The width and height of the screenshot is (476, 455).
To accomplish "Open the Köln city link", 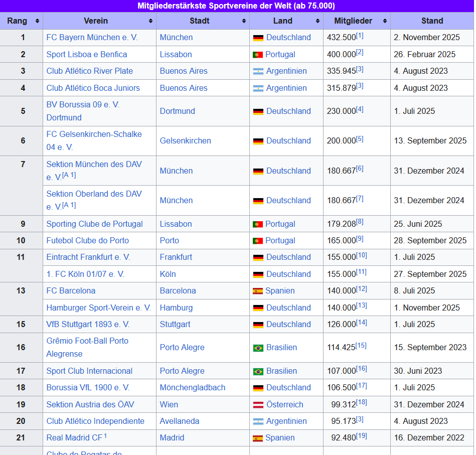I will click(168, 274).
